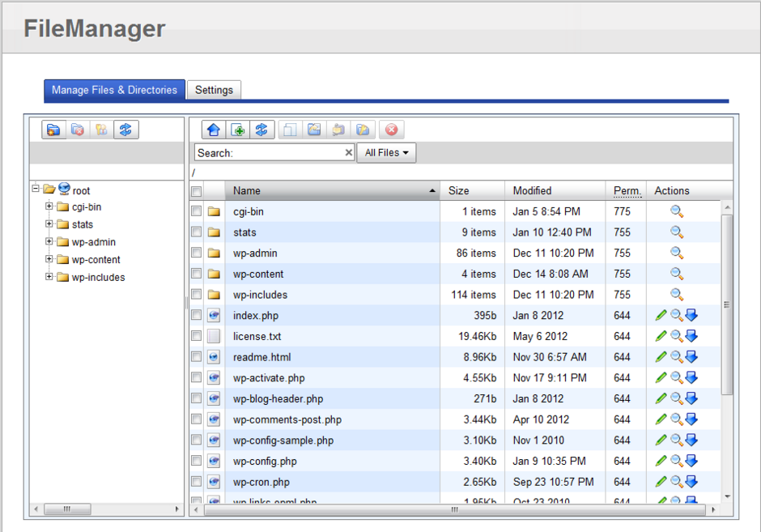Click the wp-cron.php file name
Image resolution: width=761 pixels, height=532 pixels.
coord(261,483)
